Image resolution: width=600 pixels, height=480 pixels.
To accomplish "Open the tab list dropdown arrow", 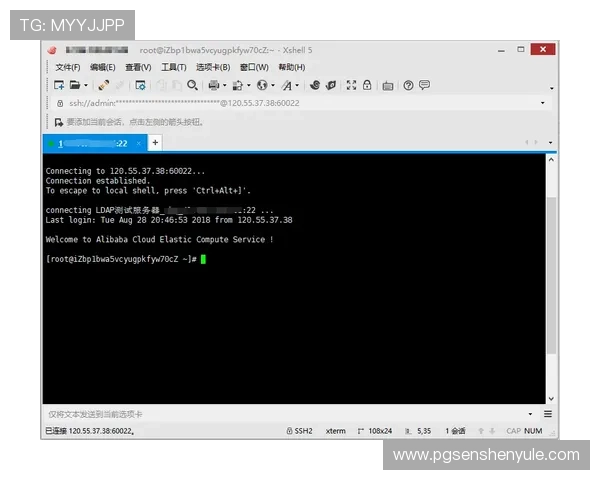I will coord(550,142).
